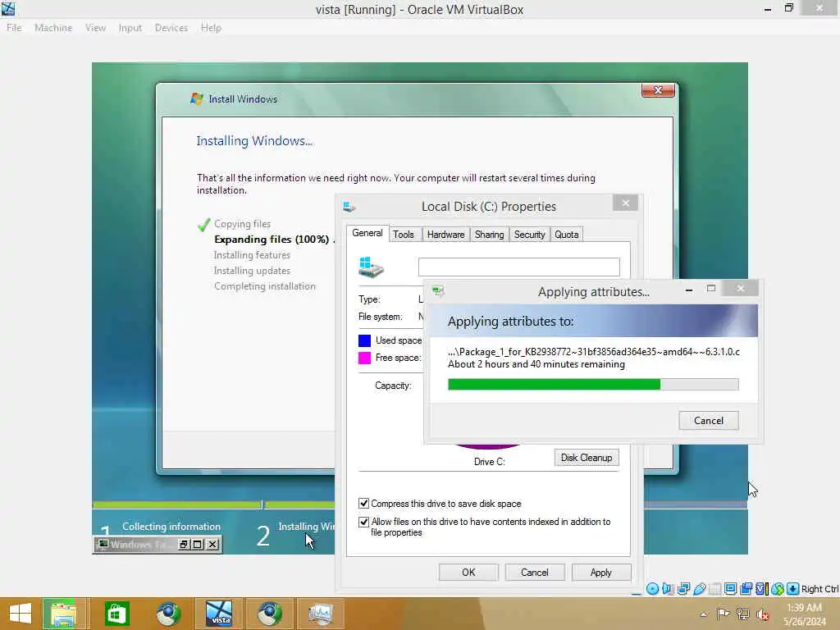
Task: Click the Applying attributes dialog title icon
Action: pyautogui.click(x=438, y=291)
